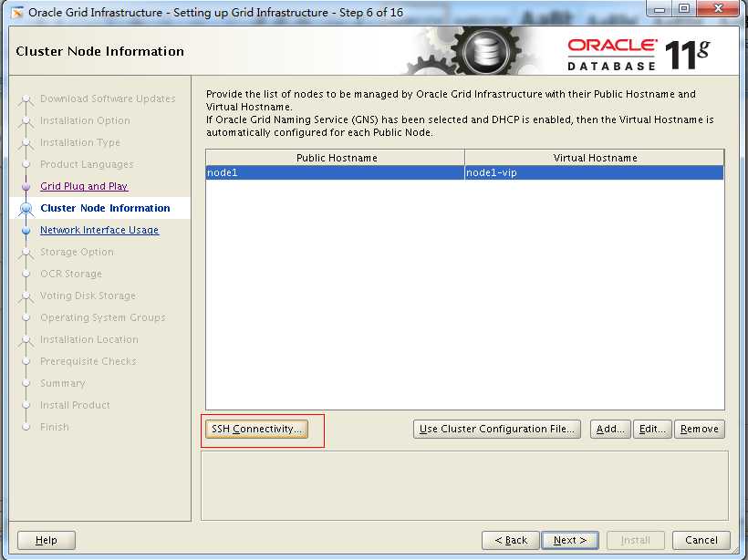
Task: Remove the selected node
Action: (700, 429)
